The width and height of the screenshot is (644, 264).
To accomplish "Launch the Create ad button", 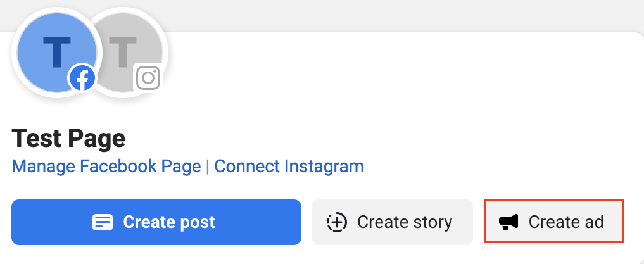I will (x=555, y=222).
